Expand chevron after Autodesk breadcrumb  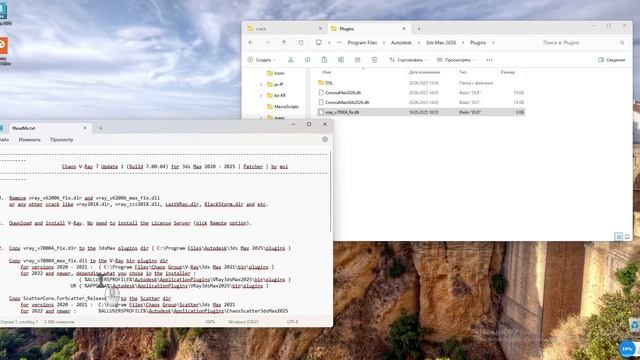[x=418, y=42]
